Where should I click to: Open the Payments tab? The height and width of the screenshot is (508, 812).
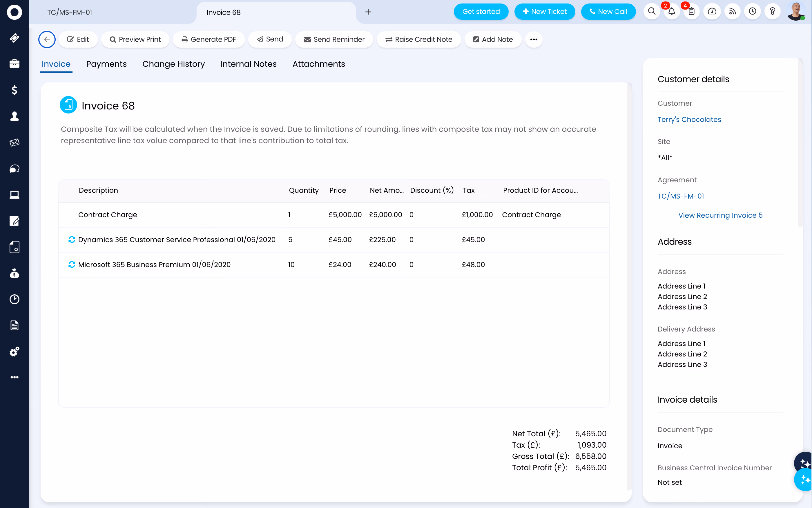pyautogui.click(x=106, y=64)
